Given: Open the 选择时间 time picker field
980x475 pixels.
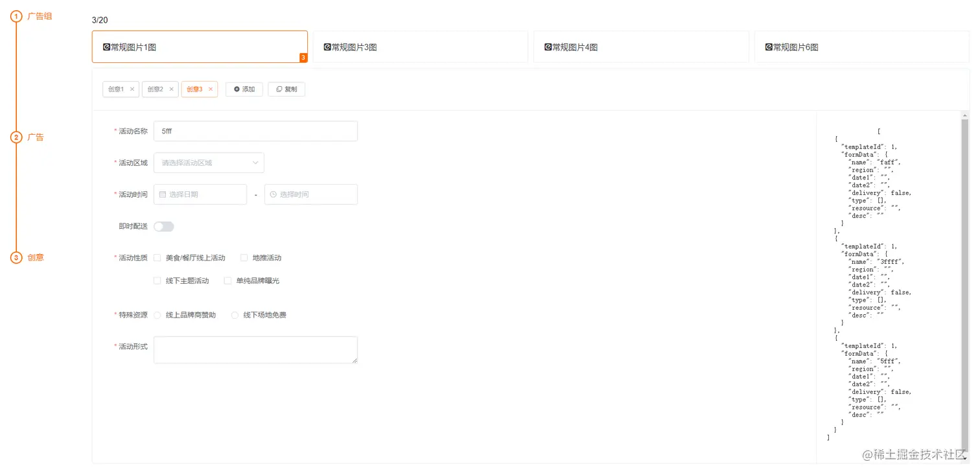Looking at the screenshot, I should pos(311,194).
